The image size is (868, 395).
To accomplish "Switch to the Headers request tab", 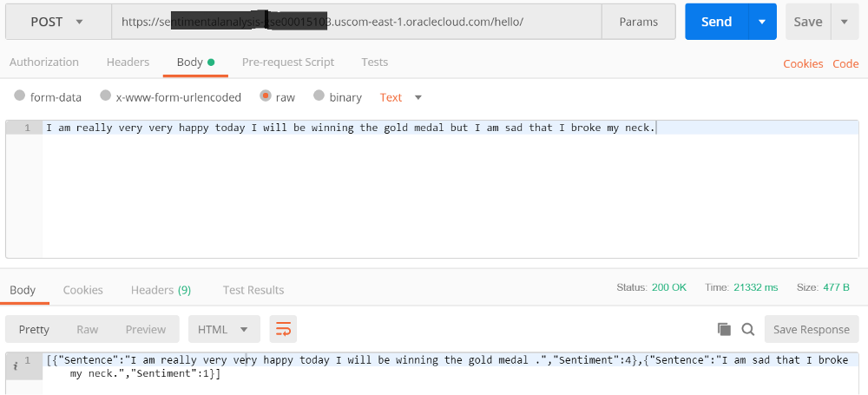I will [128, 62].
